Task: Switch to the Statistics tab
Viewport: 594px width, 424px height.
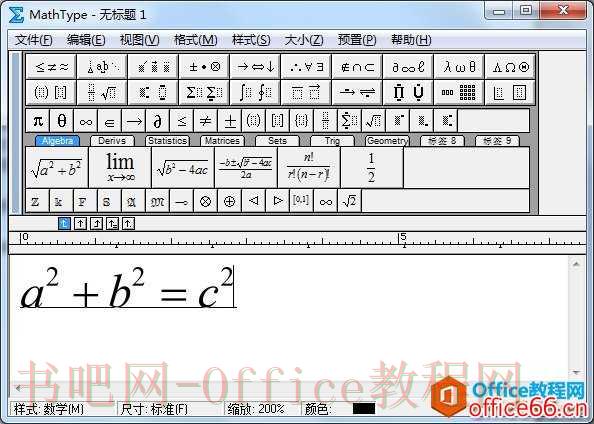Action: 167,141
